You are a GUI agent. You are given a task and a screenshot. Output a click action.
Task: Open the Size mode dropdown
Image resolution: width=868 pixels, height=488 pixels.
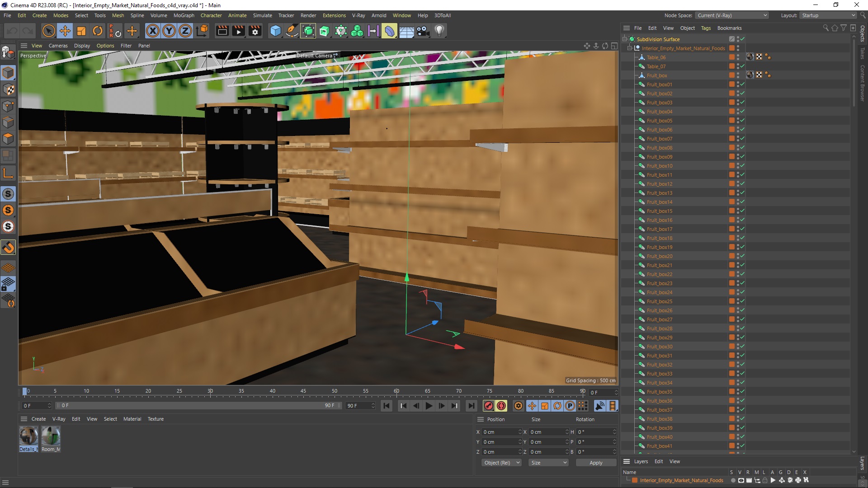click(x=548, y=463)
